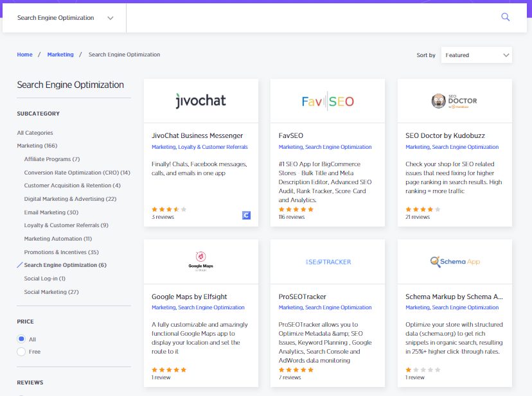
Task: Filter by Digital Marketing & Advertising
Action: tap(70, 199)
